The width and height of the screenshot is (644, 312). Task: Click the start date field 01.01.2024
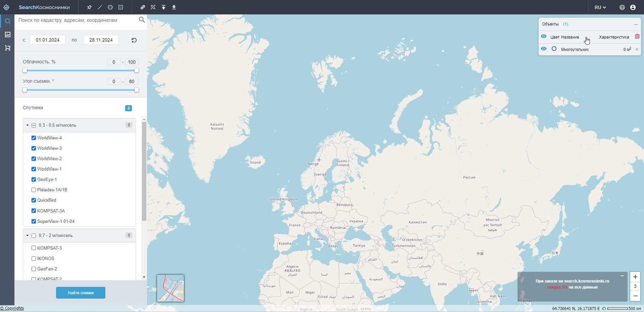click(x=48, y=40)
